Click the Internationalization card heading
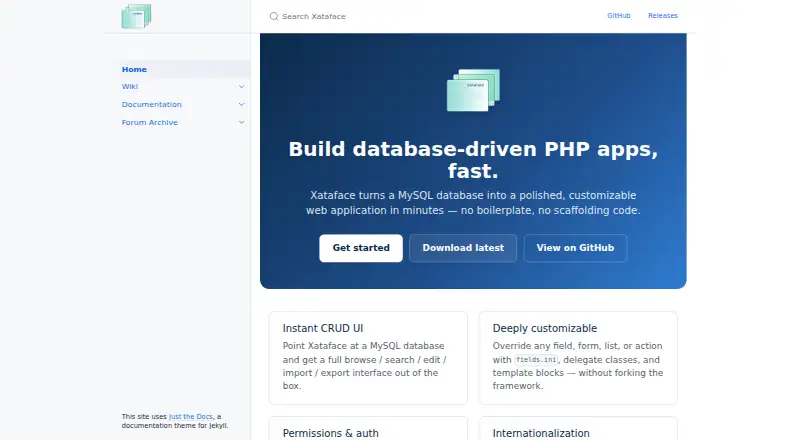 click(541, 433)
